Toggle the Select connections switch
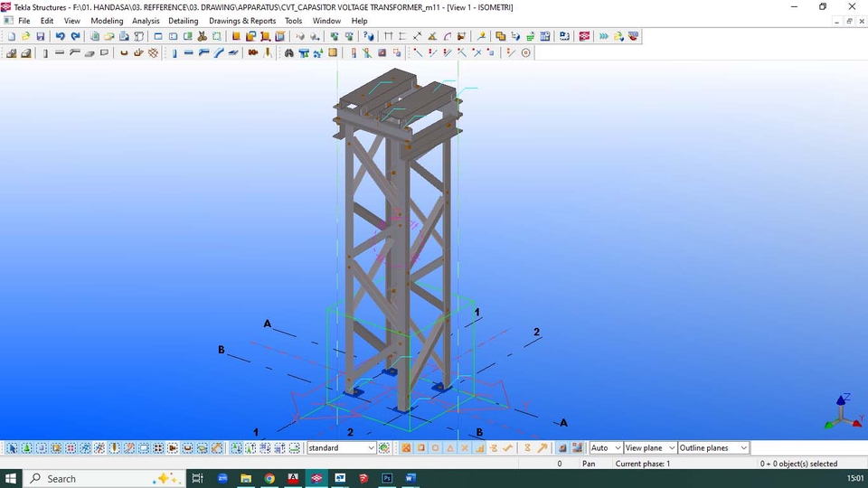868x488 pixels. coord(26,448)
